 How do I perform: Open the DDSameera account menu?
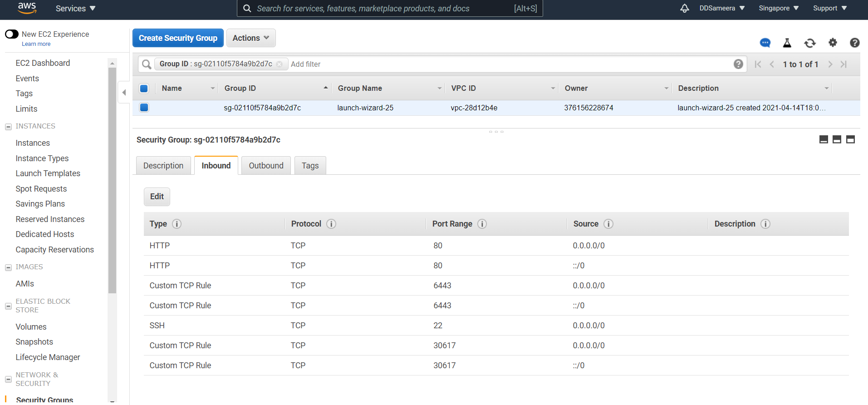[722, 8]
